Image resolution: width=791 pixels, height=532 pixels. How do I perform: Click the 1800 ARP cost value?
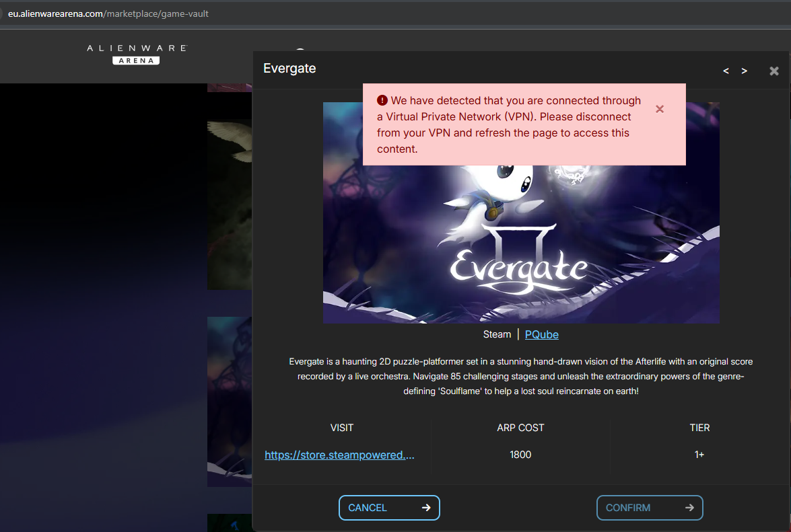520,455
